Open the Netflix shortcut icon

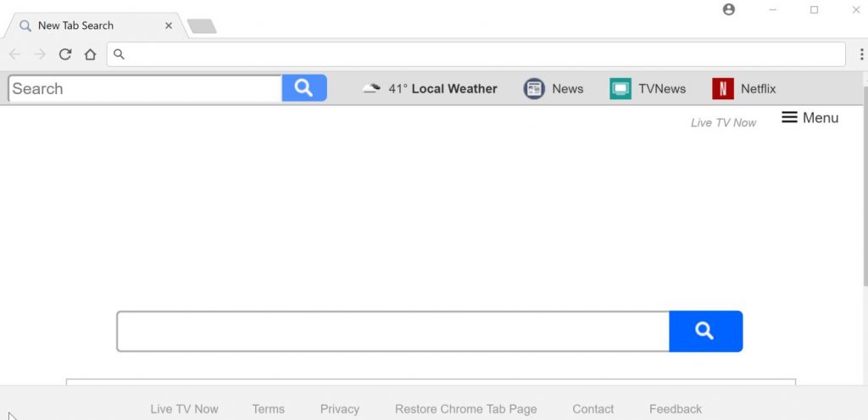(x=723, y=88)
